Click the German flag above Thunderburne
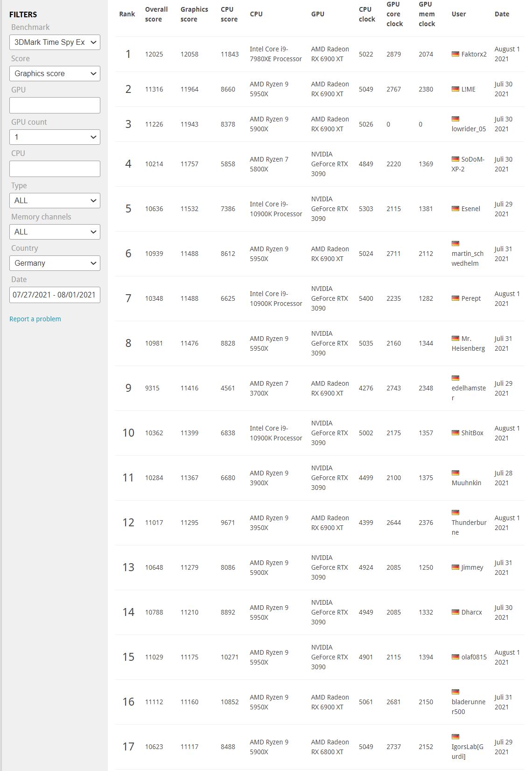Screen dimensions: 532x771 [x=455, y=512]
